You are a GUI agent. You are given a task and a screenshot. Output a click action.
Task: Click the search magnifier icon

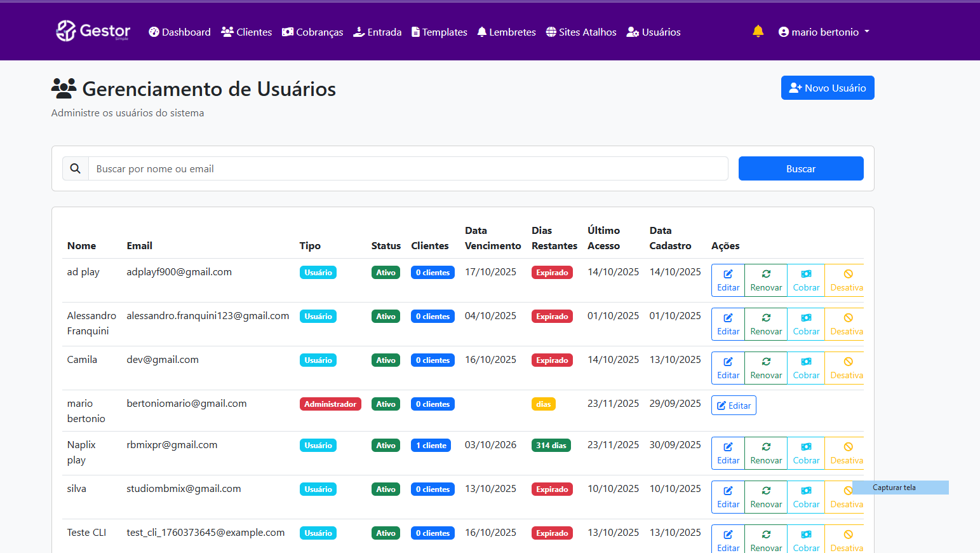tap(76, 168)
